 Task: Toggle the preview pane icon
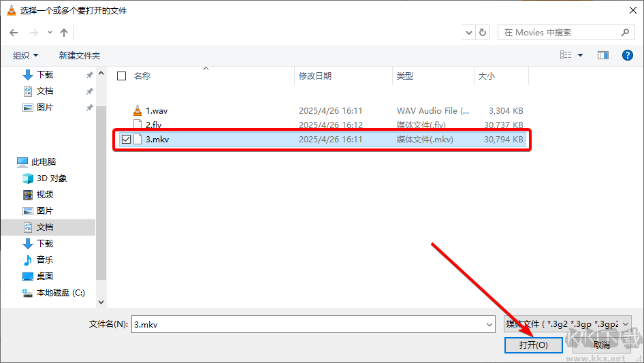pos(602,55)
